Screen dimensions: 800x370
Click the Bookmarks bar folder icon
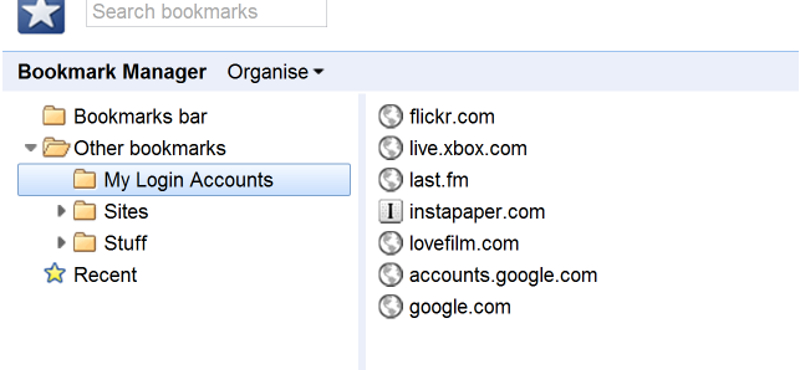(54, 117)
